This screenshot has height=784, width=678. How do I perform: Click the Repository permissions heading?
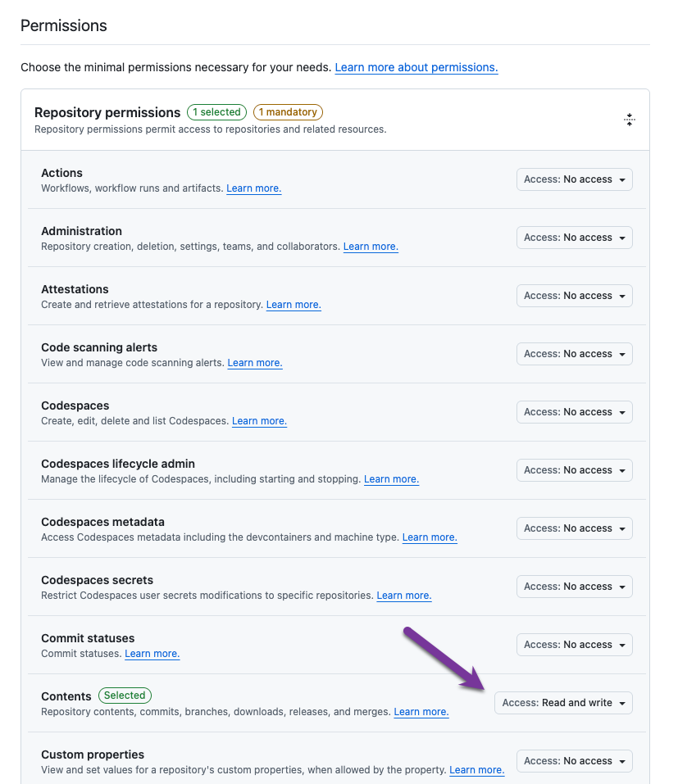[x=107, y=112]
